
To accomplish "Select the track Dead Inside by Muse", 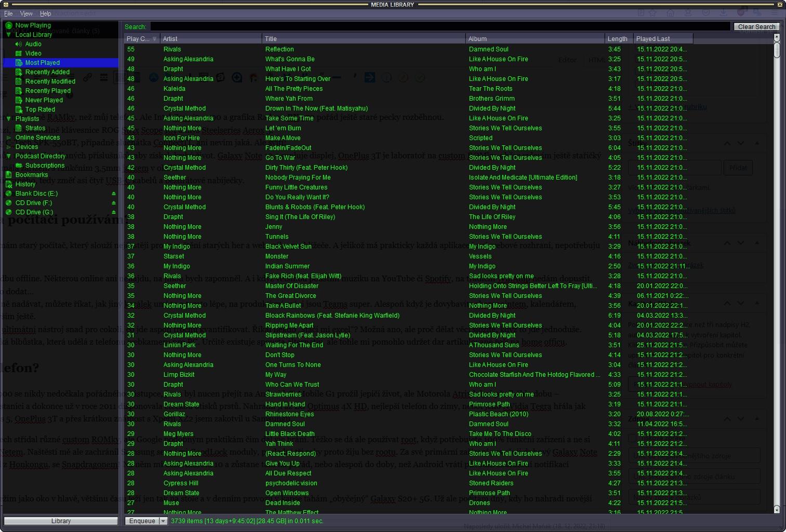I will pyautogui.click(x=283, y=503).
